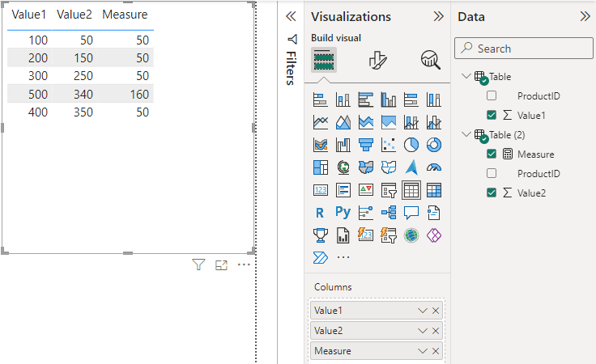
Task: Sort by the Measure column header
Action: 125,15
